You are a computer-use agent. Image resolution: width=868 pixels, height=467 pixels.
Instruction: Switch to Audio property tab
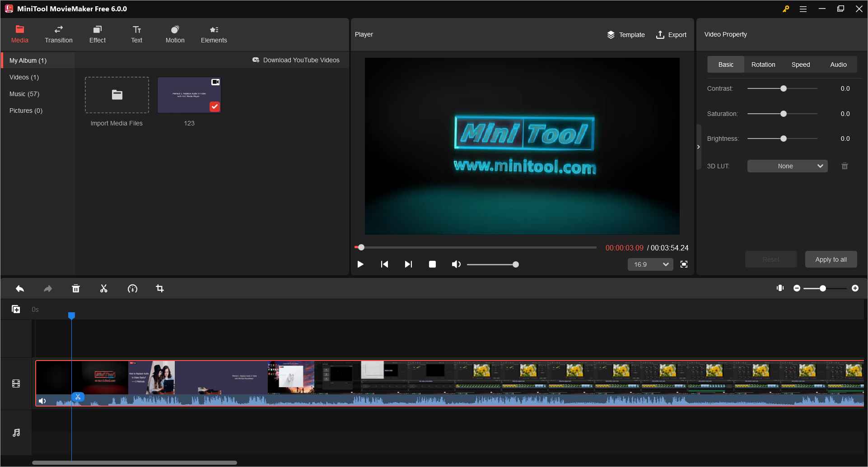point(838,65)
